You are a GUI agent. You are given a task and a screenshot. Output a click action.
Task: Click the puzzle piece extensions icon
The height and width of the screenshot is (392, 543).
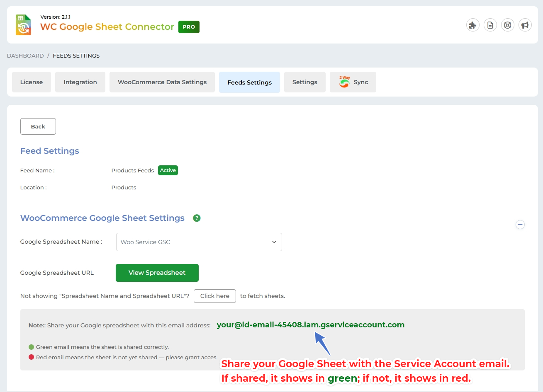tap(472, 25)
